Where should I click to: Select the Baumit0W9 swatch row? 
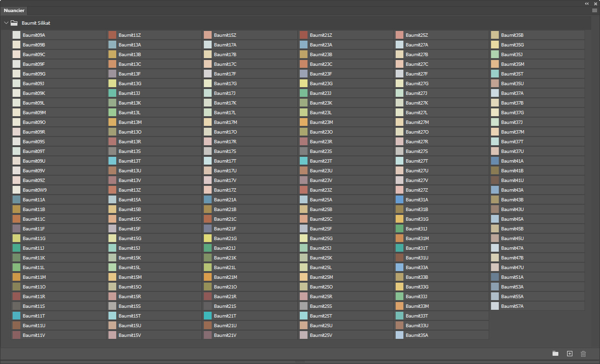[59, 190]
